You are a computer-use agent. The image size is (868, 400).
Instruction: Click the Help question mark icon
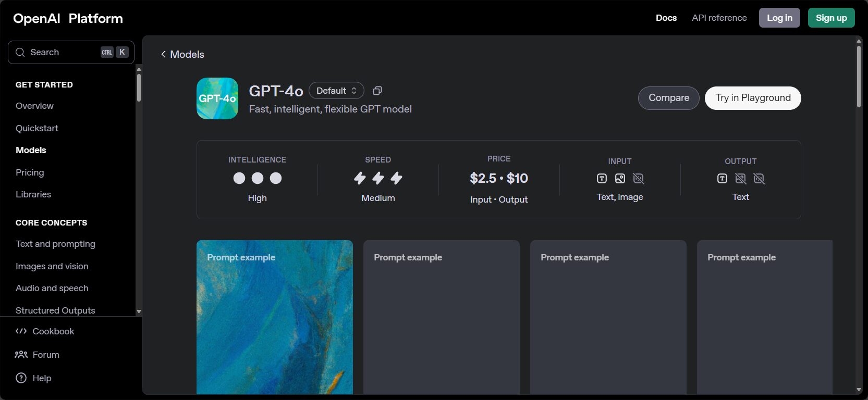tap(21, 378)
